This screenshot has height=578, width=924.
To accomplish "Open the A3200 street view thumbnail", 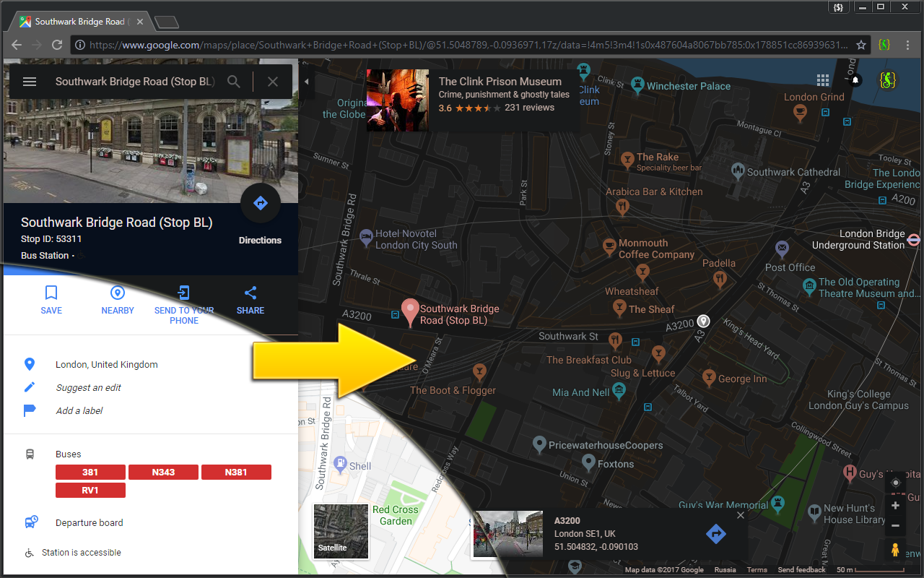I will (507, 534).
